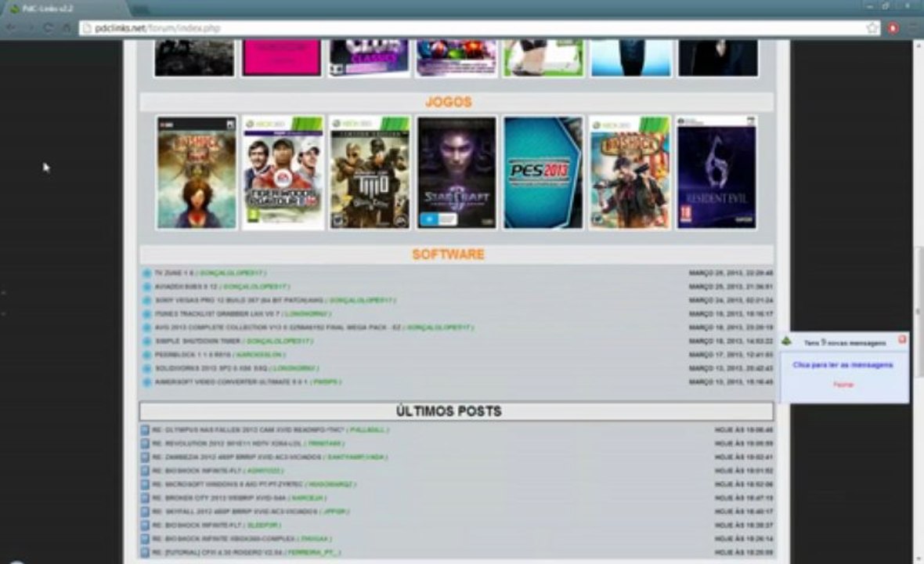Click icon beside SolidWorks 2013 row
The image size is (924, 564).
click(146, 368)
